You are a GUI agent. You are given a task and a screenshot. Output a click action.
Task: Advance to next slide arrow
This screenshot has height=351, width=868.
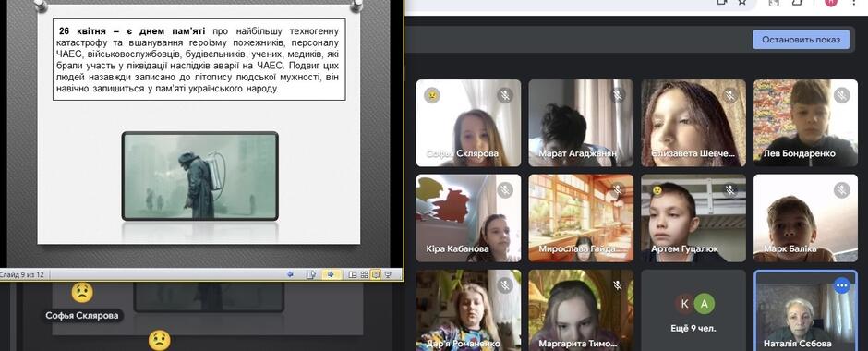click(331, 274)
